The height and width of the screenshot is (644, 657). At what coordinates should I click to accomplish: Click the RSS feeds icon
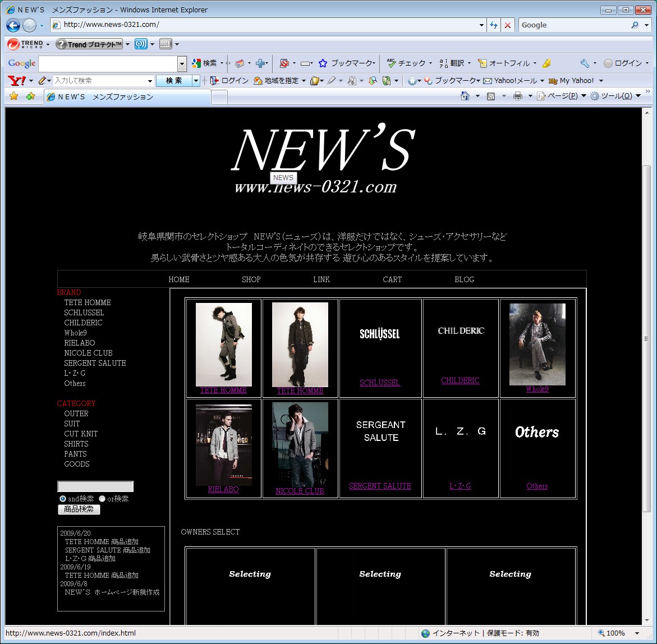(x=491, y=96)
